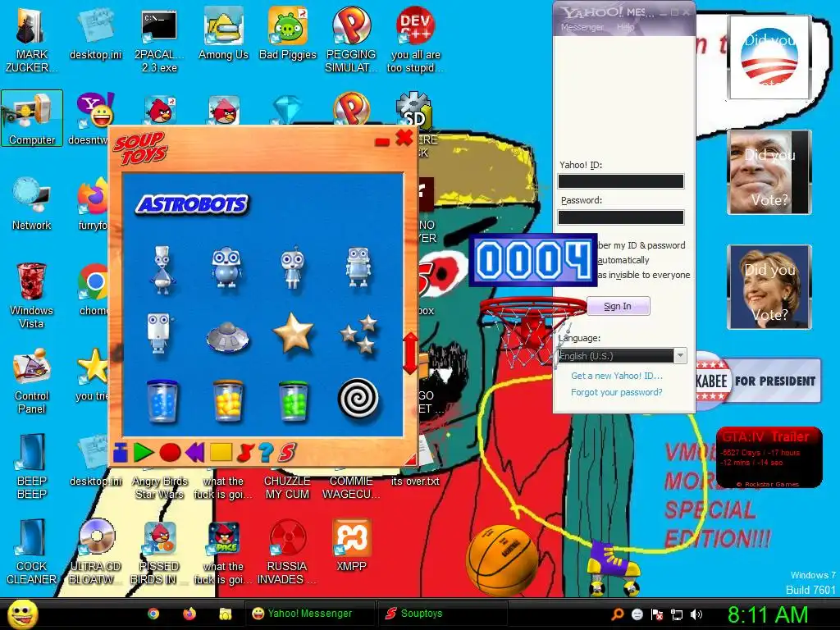The image size is (840, 630).
Task: Select the flying saucer UFO toy
Action: 227,336
